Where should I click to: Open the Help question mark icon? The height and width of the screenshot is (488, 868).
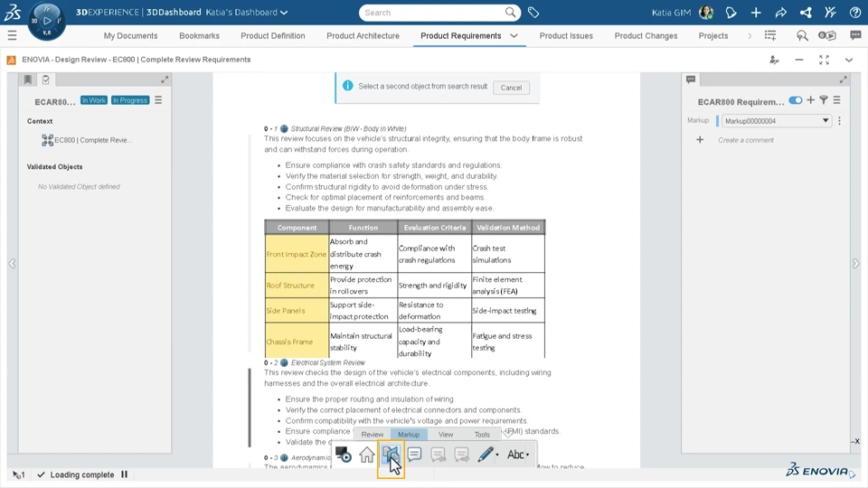pyautogui.click(x=855, y=12)
